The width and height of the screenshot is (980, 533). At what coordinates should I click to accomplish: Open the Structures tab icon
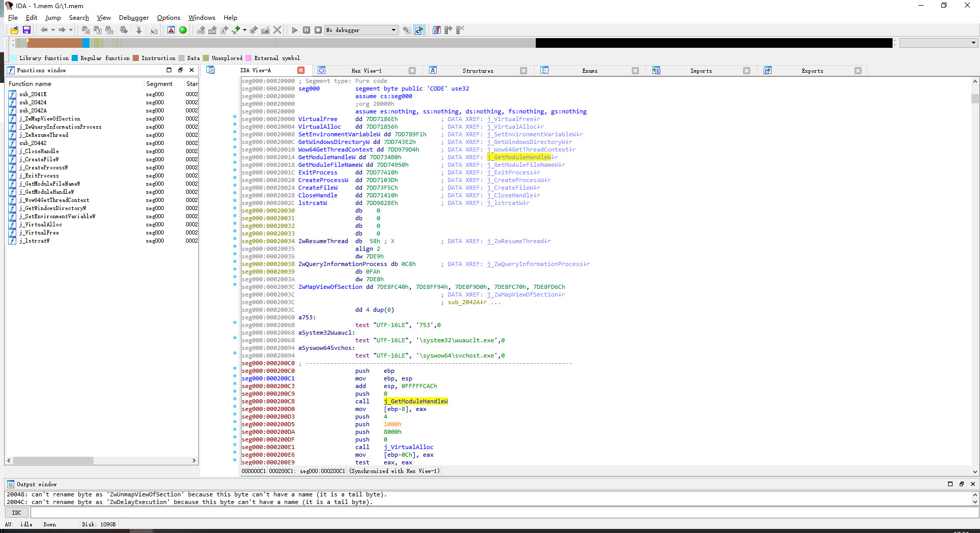(433, 71)
